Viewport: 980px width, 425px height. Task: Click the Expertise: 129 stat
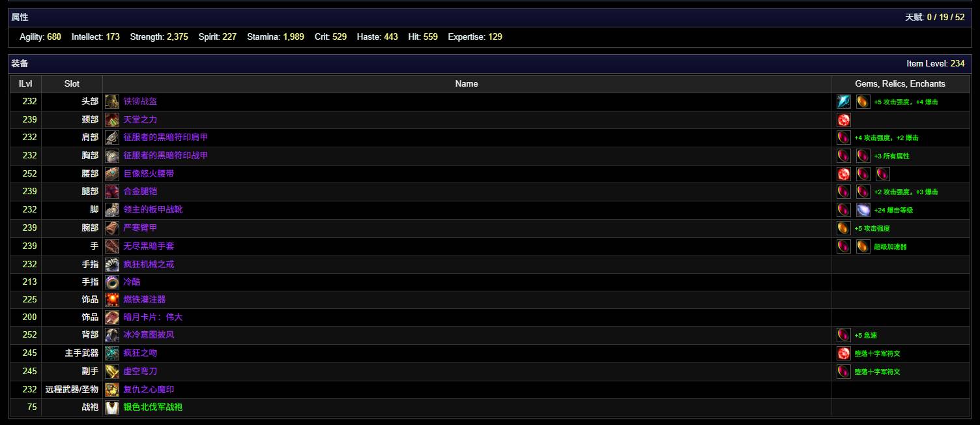pos(475,37)
